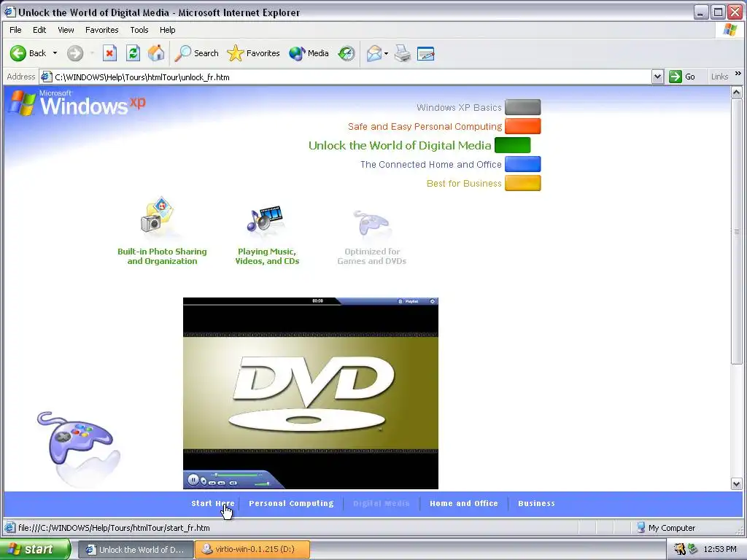Viewport: 747px width, 560px height.
Task: Open Windows XP Basics link
Action: (x=459, y=108)
